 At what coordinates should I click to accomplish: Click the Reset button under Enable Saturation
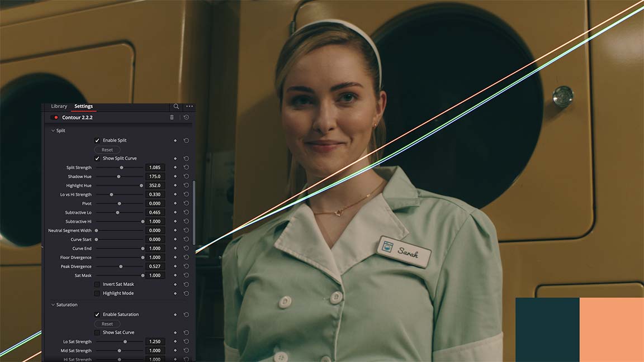107,324
